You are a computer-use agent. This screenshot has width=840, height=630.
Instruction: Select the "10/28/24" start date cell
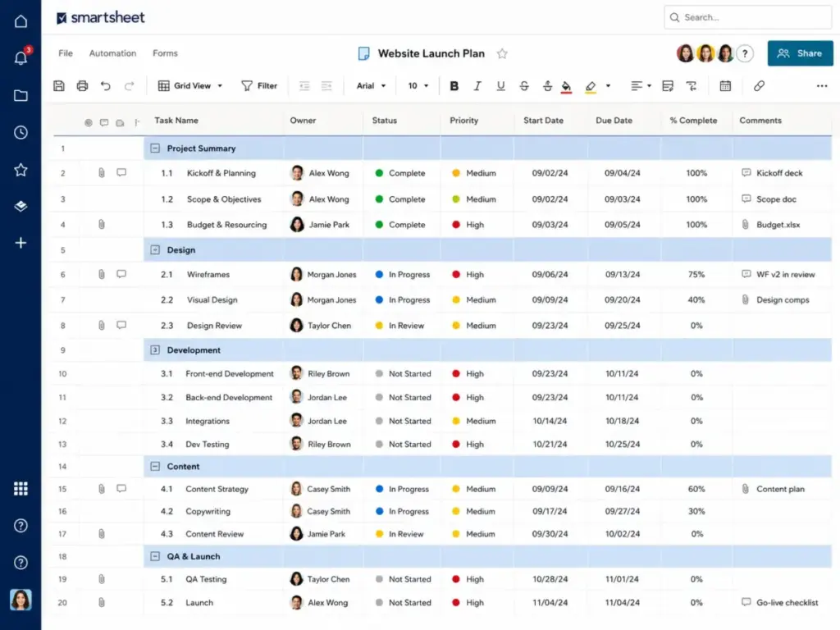tap(550, 579)
